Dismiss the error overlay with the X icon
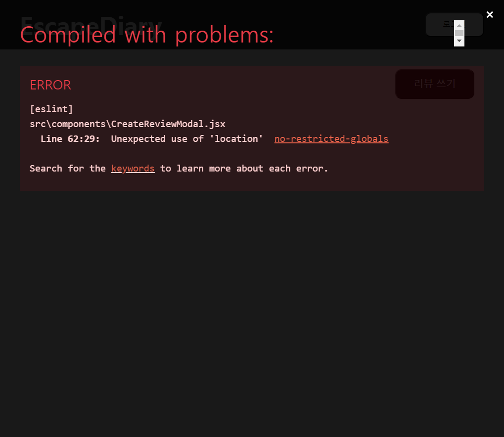Image resolution: width=504 pixels, height=437 pixels. pyautogui.click(x=489, y=14)
